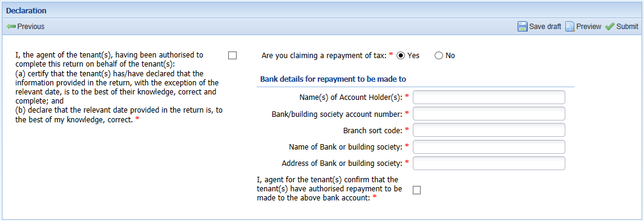Go back using the Previous label
This screenshot has height=221, width=644.
pyautogui.click(x=31, y=27)
